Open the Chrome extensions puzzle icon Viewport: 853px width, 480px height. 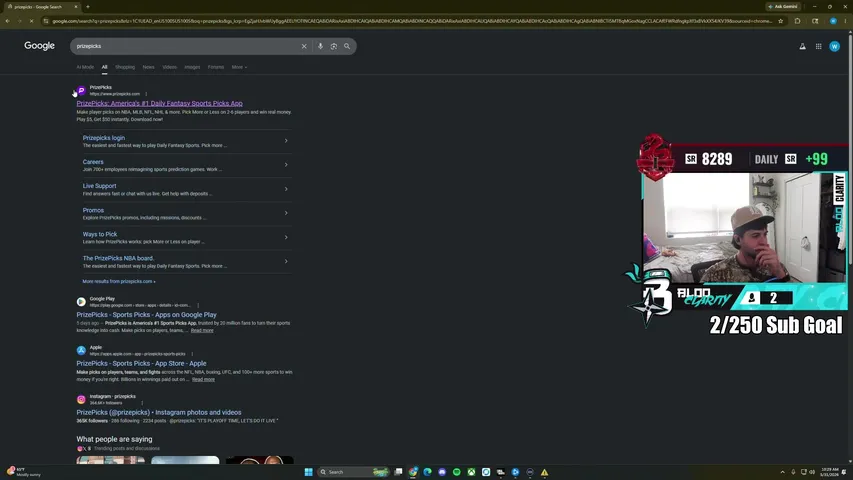[x=798, y=21]
